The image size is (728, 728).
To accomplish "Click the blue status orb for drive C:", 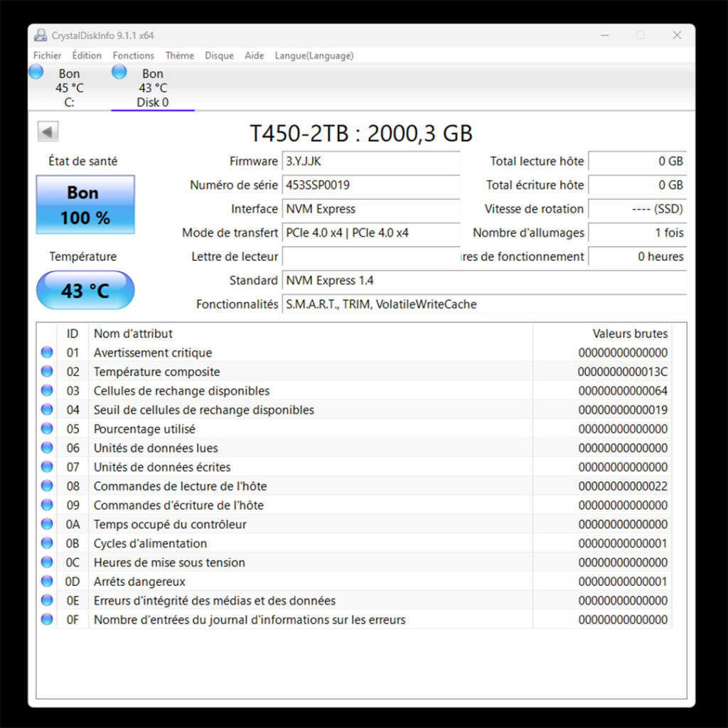I will [36, 72].
